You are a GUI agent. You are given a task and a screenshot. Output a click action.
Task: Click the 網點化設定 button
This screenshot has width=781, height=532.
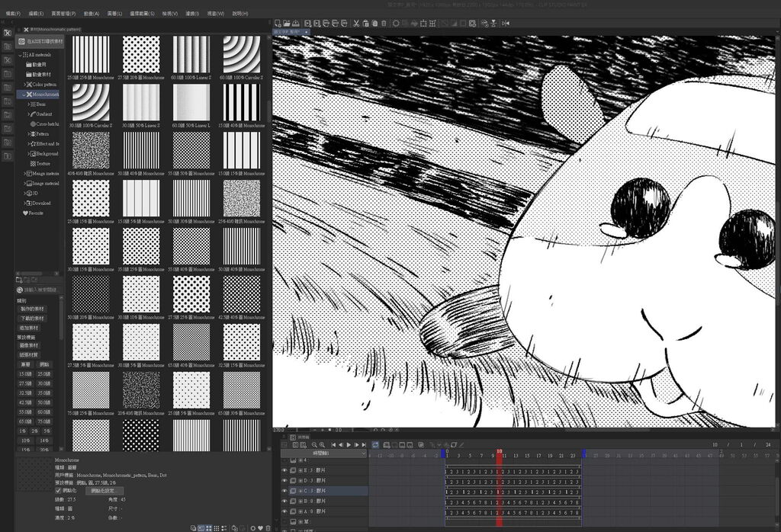pos(103,491)
